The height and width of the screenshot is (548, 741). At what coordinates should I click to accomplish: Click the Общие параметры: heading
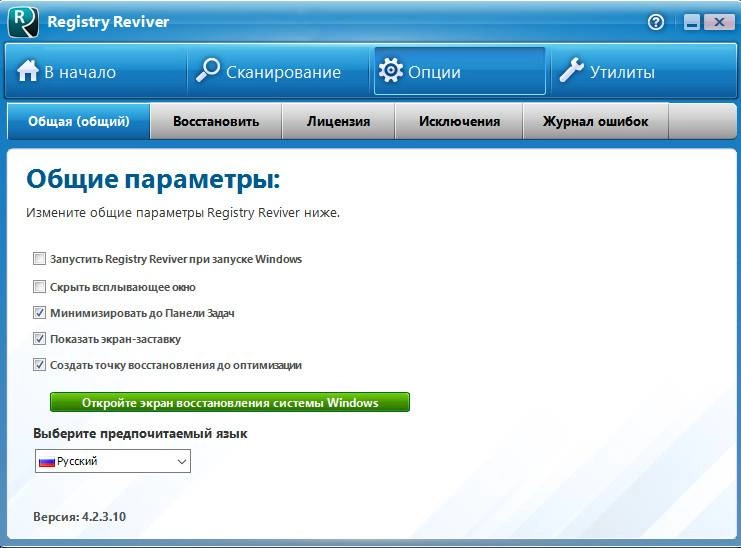click(x=153, y=180)
